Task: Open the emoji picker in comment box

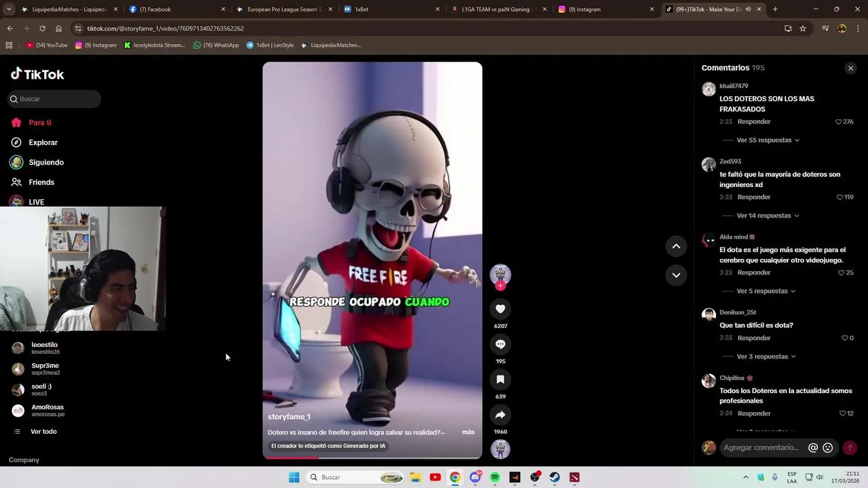Action: 827,448
